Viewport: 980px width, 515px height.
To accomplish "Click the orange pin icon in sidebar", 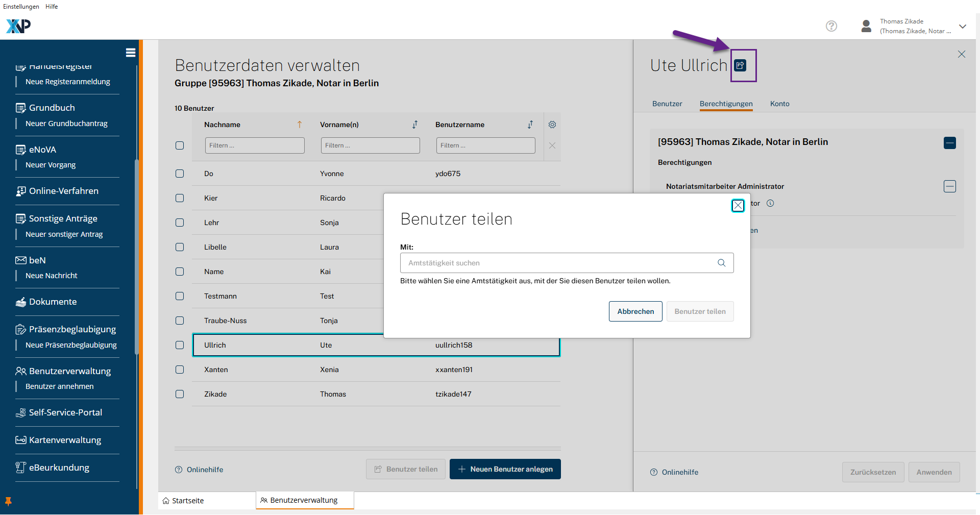I will click(x=8, y=501).
